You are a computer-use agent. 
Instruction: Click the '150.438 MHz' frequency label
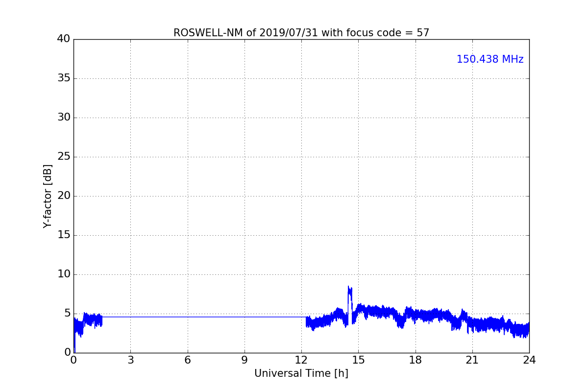click(x=490, y=59)
